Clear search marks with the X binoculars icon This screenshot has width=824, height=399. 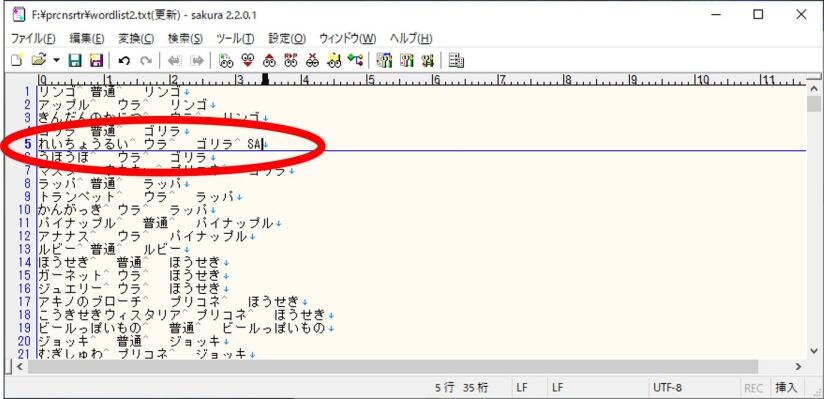(312, 60)
